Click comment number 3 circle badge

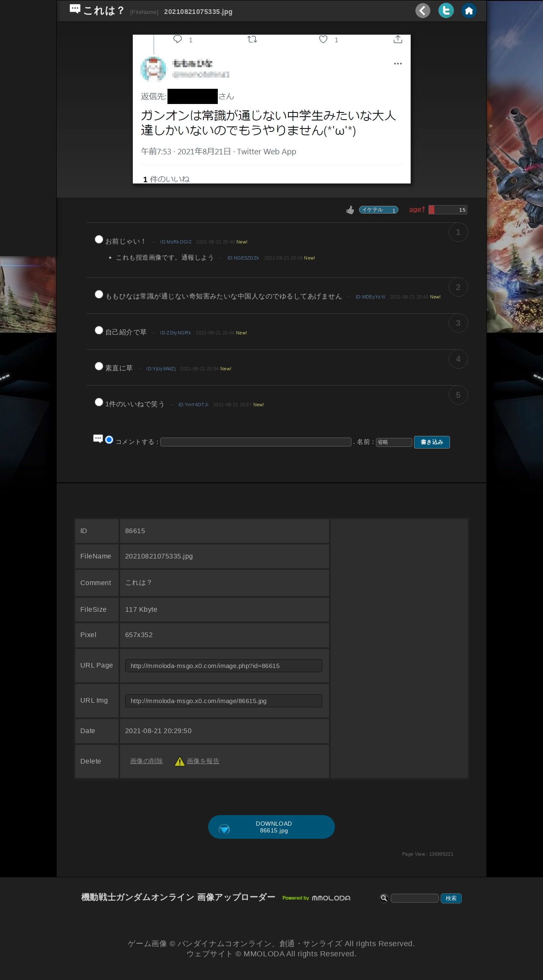pyautogui.click(x=458, y=323)
